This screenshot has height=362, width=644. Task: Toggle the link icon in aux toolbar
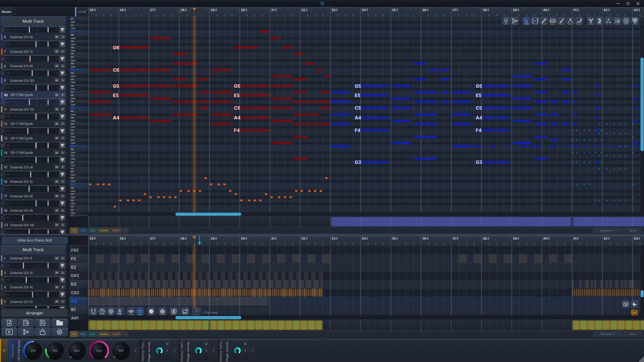(x=140, y=311)
